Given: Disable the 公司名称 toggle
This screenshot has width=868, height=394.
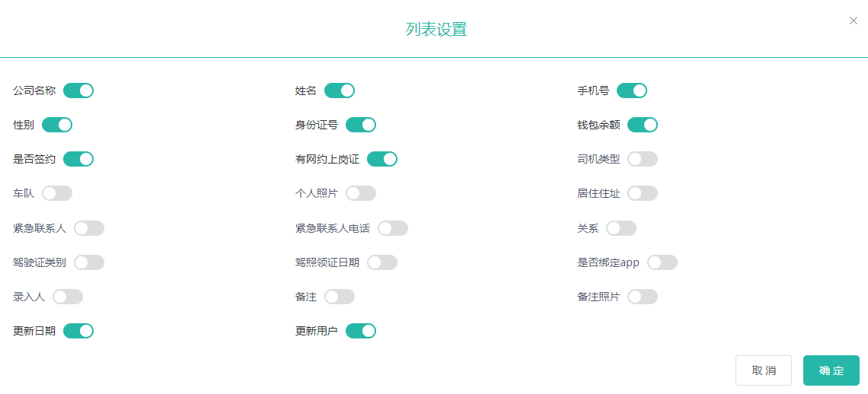Looking at the screenshot, I should (78, 91).
